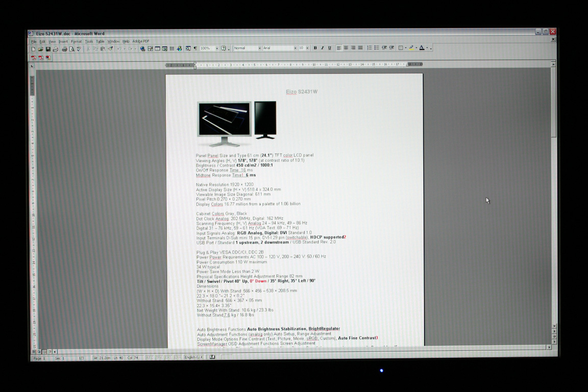
Task: Click the Insert Hyperlink globe icon
Action: (x=142, y=49)
